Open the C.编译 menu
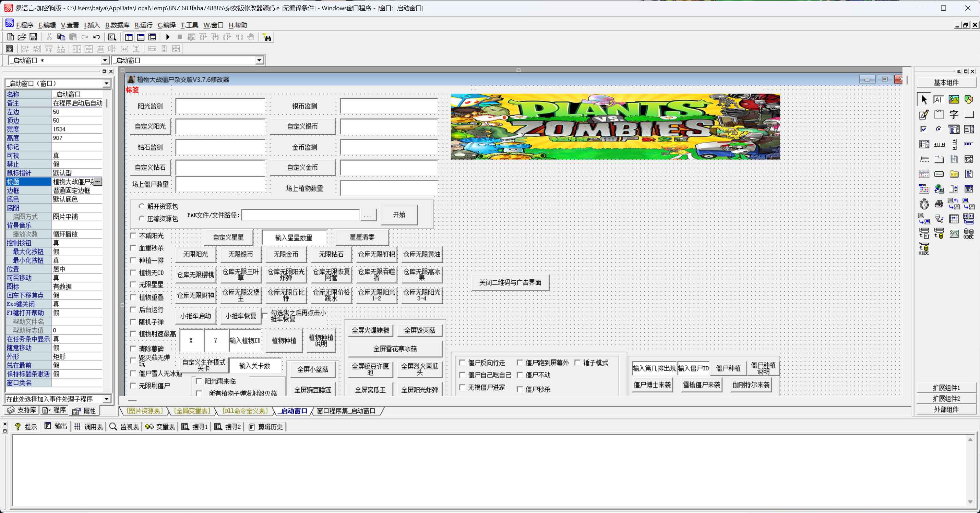 (x=167, y=25)
